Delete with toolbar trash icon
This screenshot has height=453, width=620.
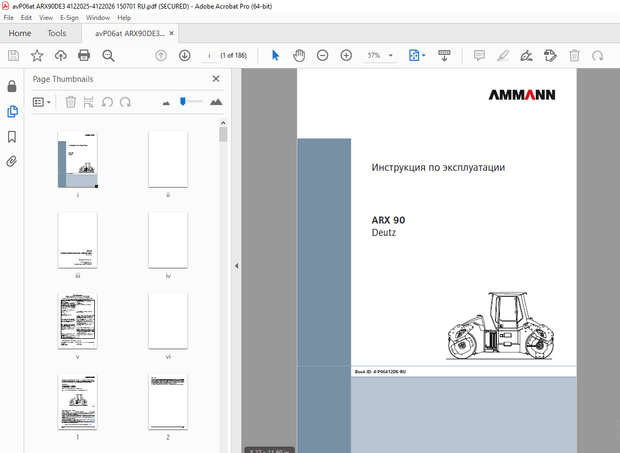tap(574, 55)
